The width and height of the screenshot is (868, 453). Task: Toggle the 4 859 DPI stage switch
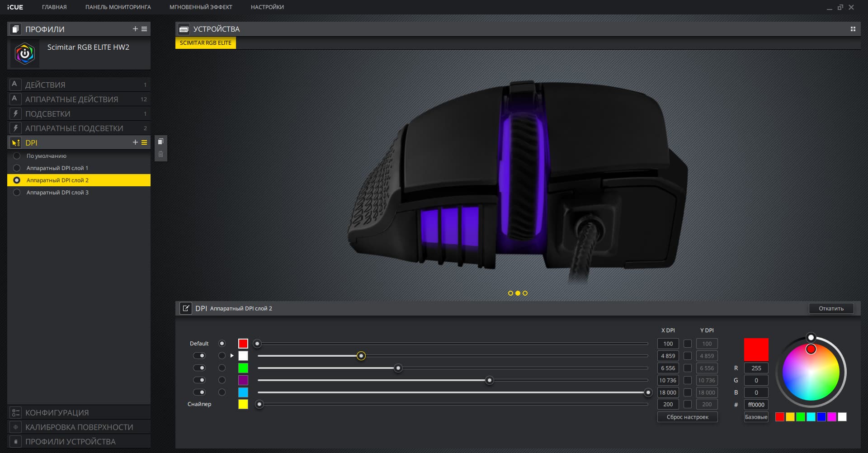pyautogui.click(x=199, y=356)
